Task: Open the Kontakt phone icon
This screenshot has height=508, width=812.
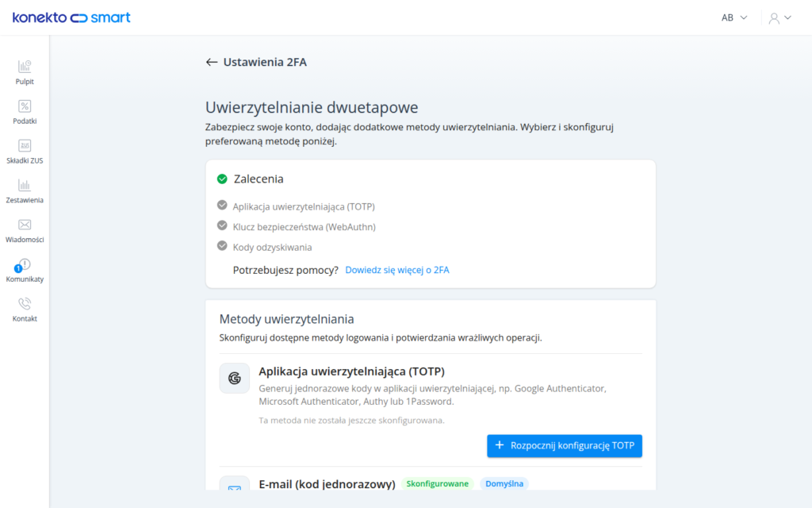Action: click(25, 304)
